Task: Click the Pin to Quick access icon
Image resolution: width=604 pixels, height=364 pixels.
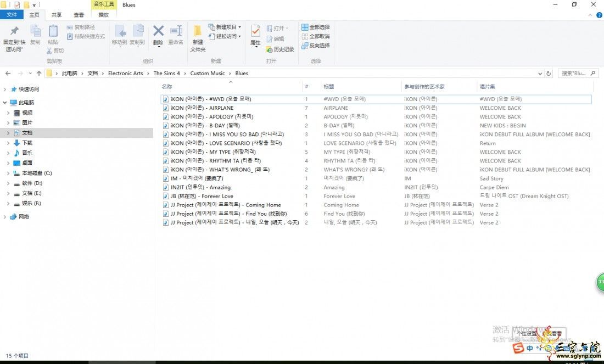Action: coord(14,30)
